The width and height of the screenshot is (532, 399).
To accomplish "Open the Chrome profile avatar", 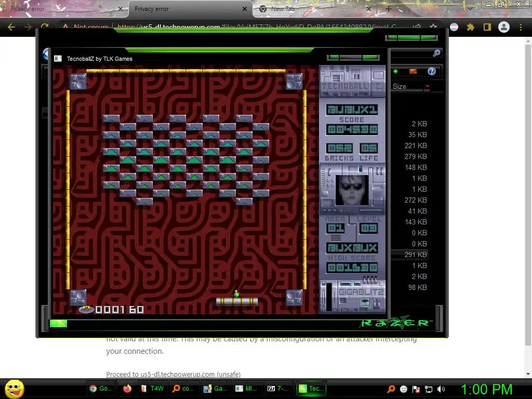I will [504, 27].
